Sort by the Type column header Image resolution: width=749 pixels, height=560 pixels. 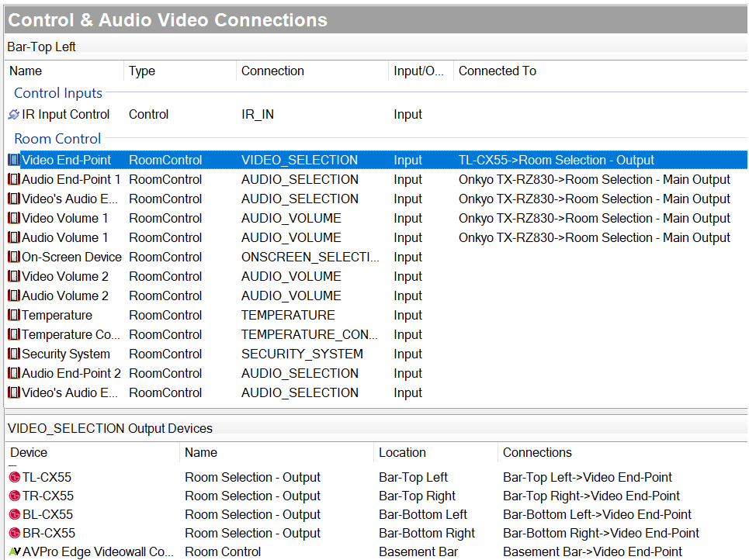[142, 71]
